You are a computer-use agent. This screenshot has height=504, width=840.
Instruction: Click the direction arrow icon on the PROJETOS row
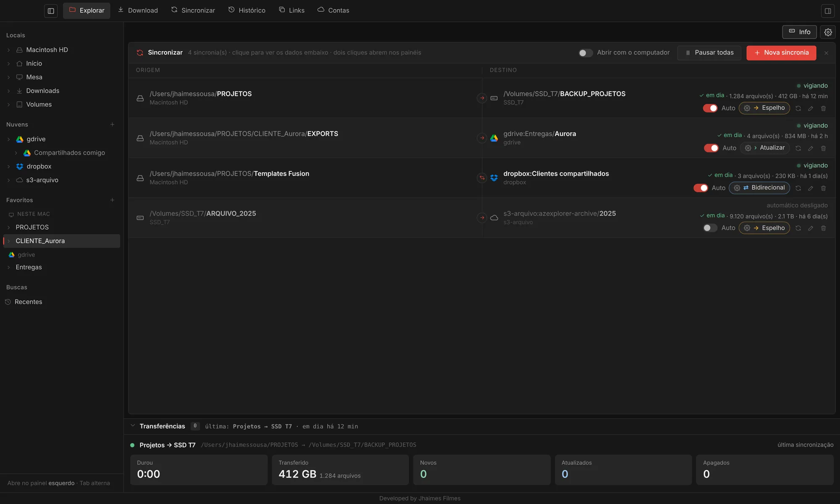pos(482,98)
